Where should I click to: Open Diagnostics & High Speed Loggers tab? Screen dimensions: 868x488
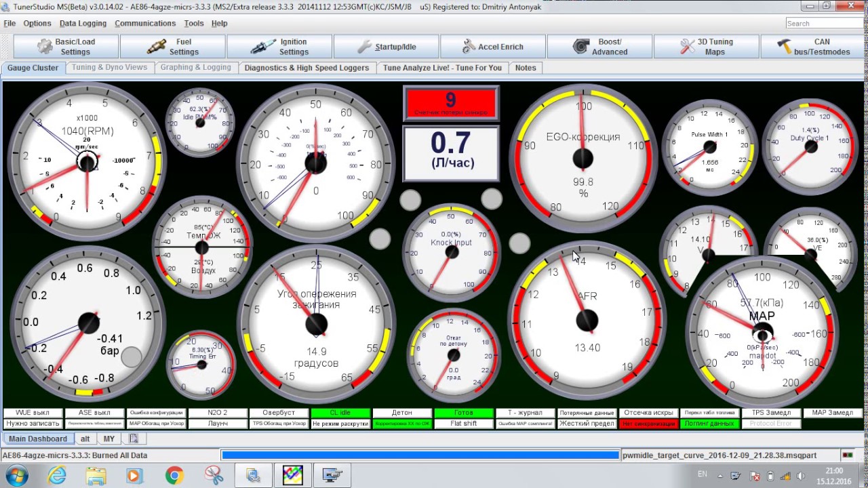(307, 68)
